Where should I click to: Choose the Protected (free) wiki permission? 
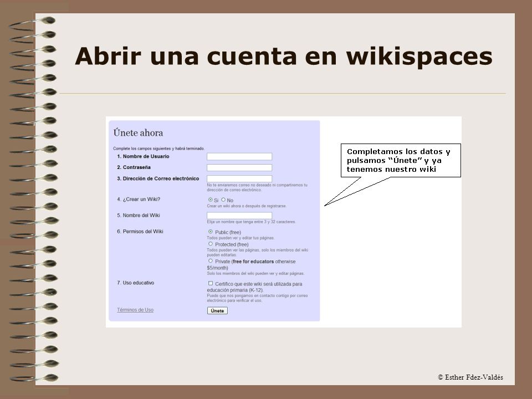(x=211, y=244)
